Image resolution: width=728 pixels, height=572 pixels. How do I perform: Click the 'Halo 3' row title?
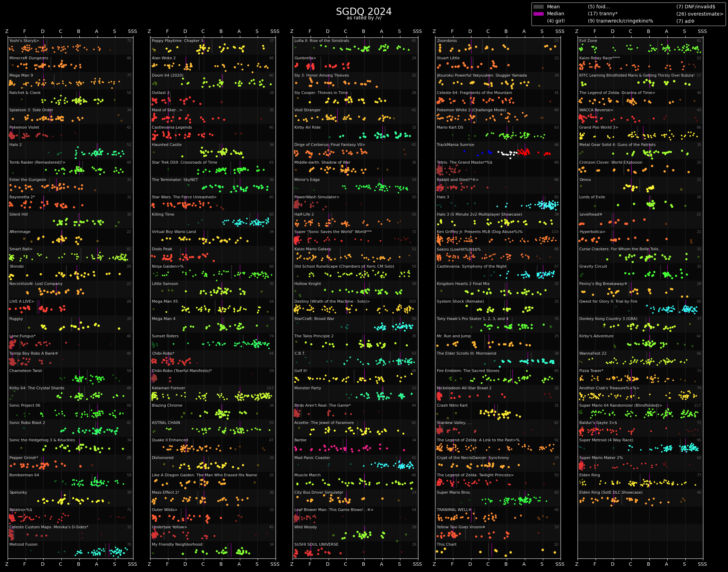443,197
